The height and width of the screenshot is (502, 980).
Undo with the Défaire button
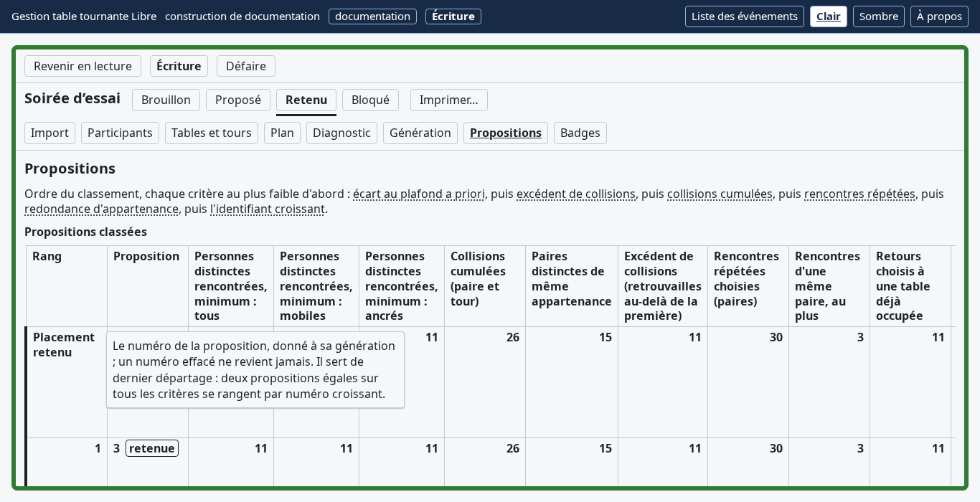[x=246, y=66]
